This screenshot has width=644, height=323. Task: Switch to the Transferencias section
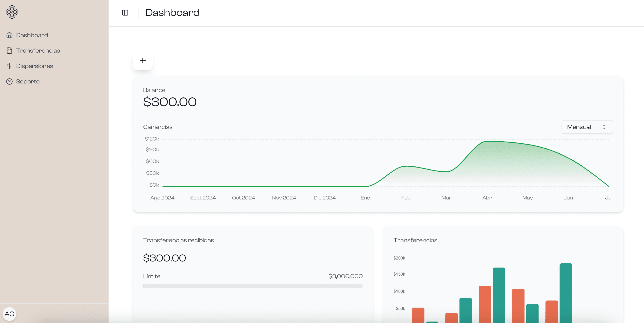(x=38, y=50)
